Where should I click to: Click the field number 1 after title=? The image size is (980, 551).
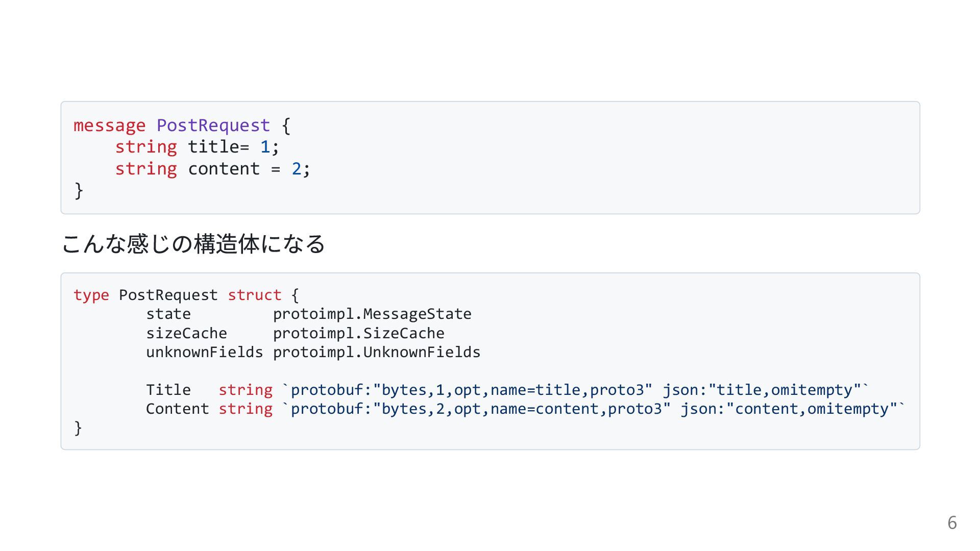pos(265,147)
